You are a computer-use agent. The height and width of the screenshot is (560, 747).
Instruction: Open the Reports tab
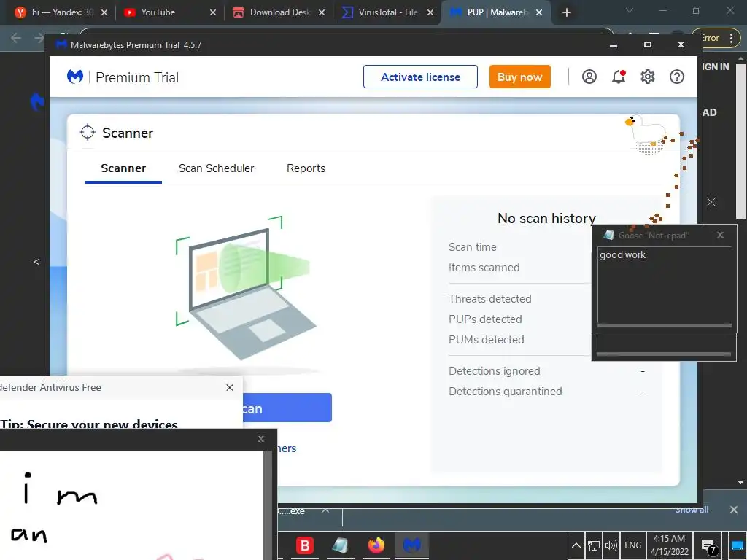(306, 168)
